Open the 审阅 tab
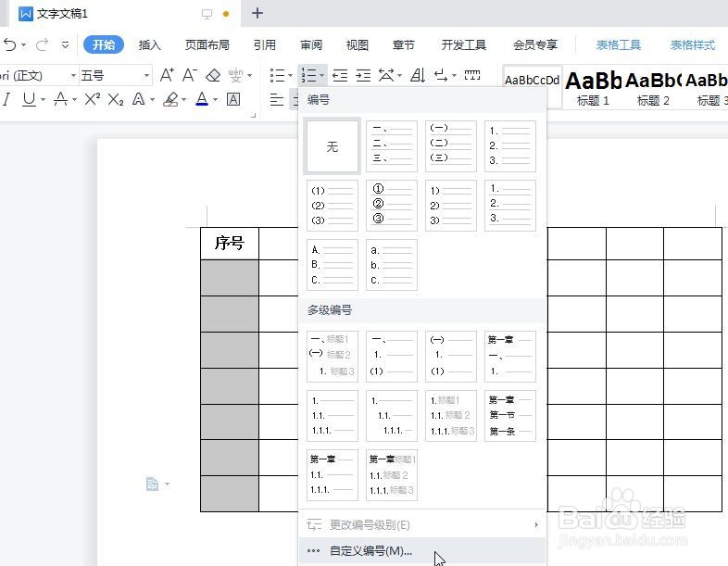 click(x=311, y=45)
